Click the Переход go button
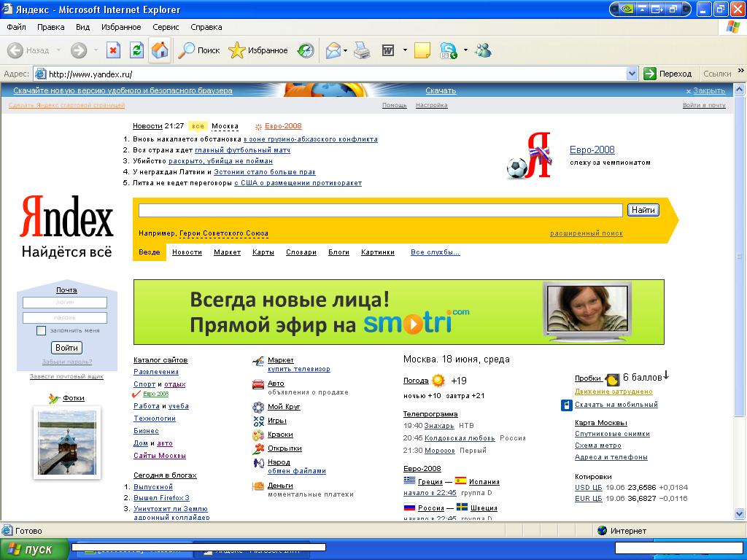 pyautogui.click(x=667, y=74)
